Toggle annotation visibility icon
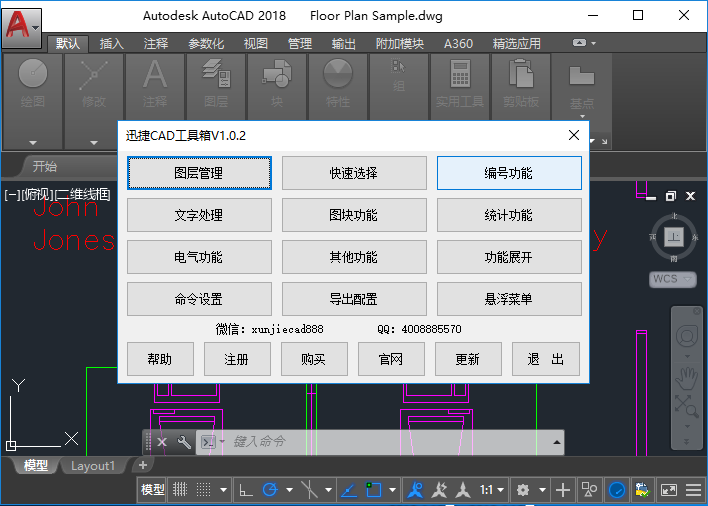 415,490
